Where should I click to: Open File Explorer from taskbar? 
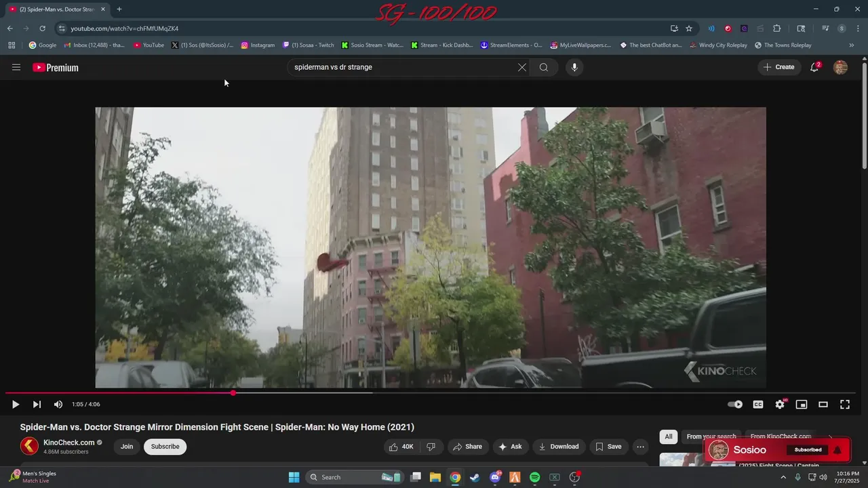pos(435,477)
